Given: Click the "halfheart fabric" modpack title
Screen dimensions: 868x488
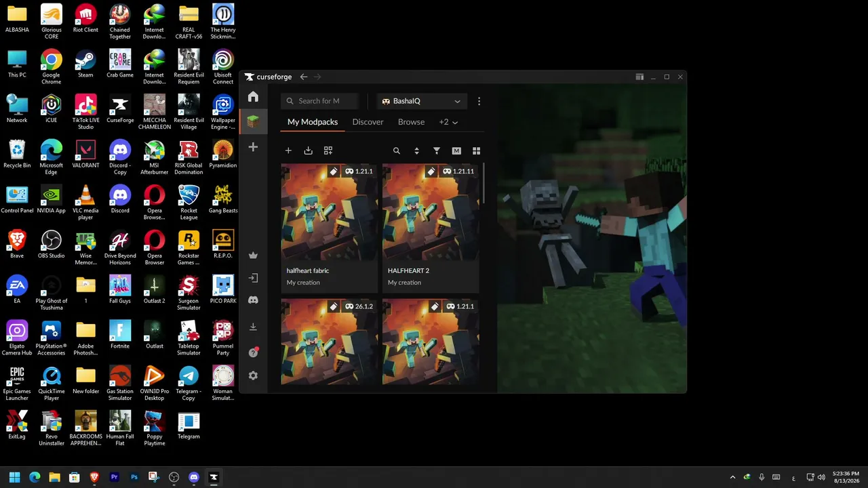Looking at the screenshot, I should click(308, 270).
